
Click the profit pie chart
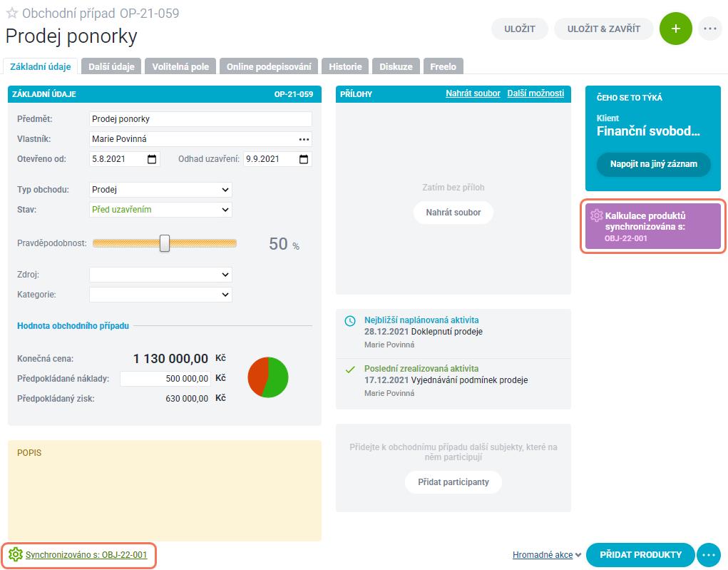pyautogui.click(x=268, y=377)
